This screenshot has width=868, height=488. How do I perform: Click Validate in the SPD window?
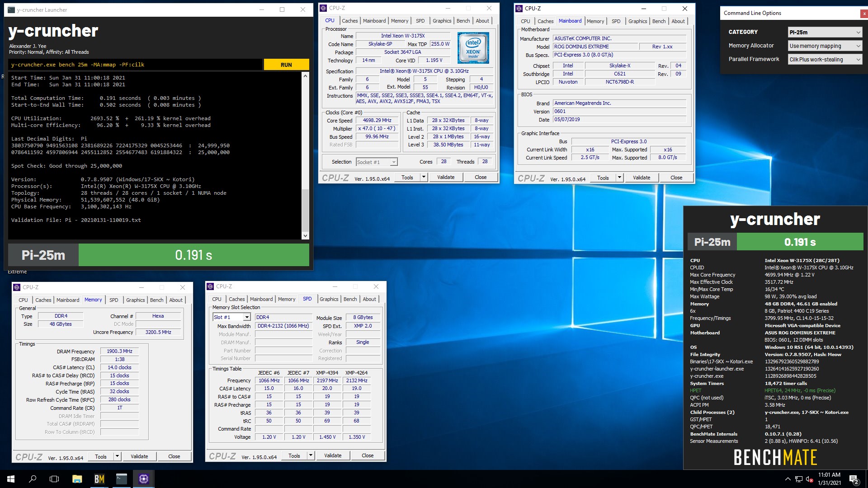coord(333,455)
